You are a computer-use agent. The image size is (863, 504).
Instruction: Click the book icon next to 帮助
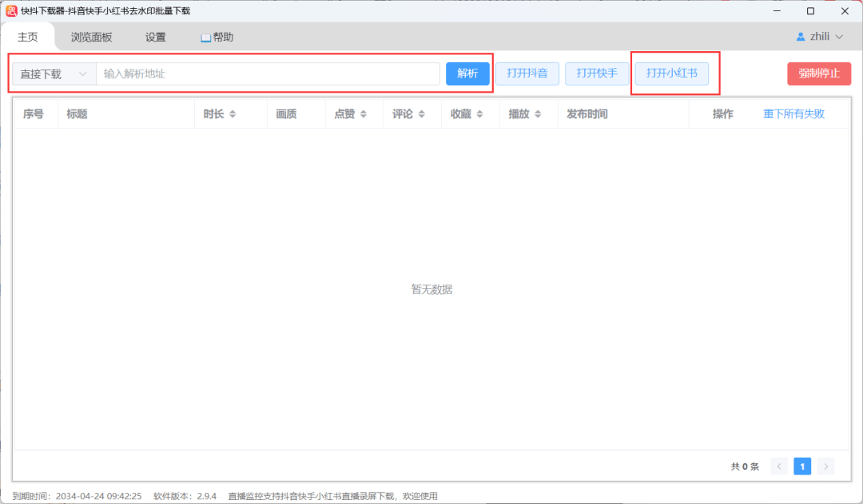(205, 38)
